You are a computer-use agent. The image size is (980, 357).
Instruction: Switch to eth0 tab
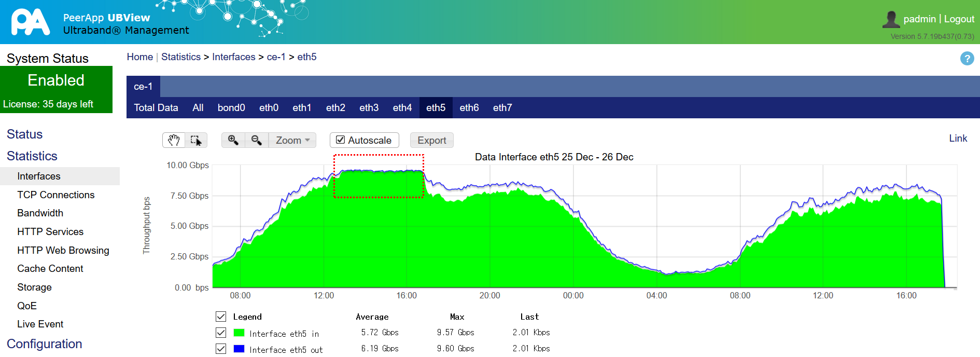click(x=269, y=107)
